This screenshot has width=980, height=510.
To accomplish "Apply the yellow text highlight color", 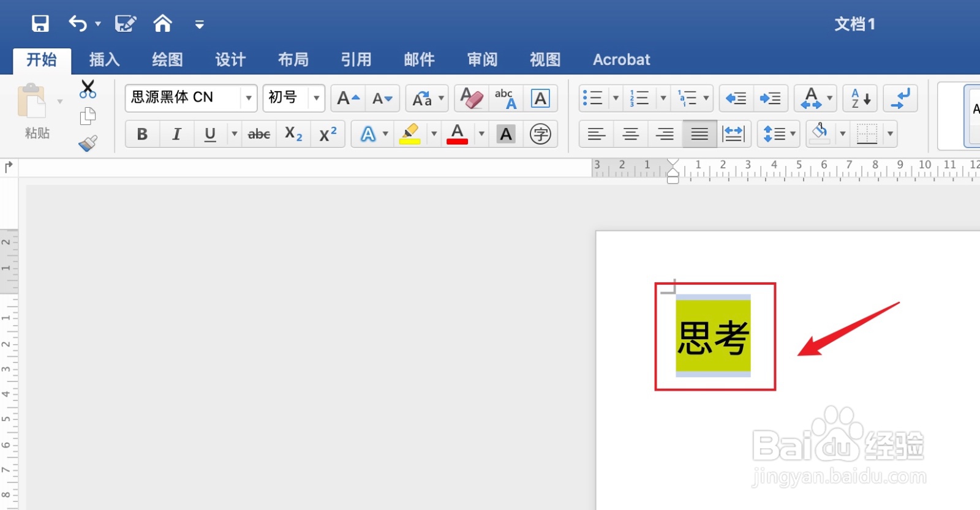I will pos(410,134).
